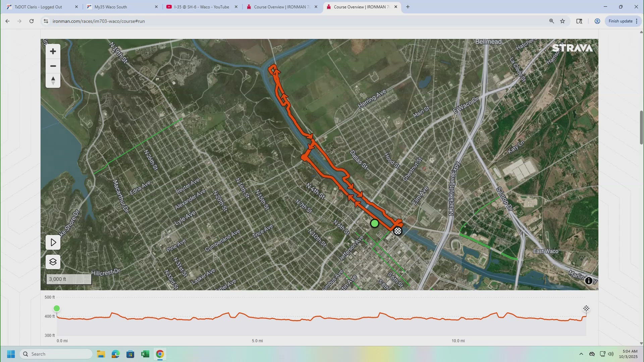644x362 pixels.
Task: Open page zoom magnifier in address bar
Action: tap(551, 21)
